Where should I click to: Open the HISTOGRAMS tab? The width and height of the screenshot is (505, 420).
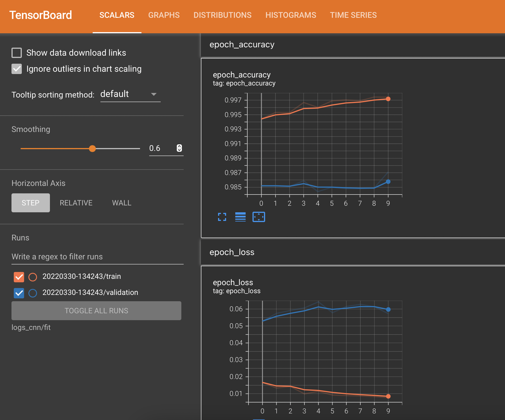291,15
